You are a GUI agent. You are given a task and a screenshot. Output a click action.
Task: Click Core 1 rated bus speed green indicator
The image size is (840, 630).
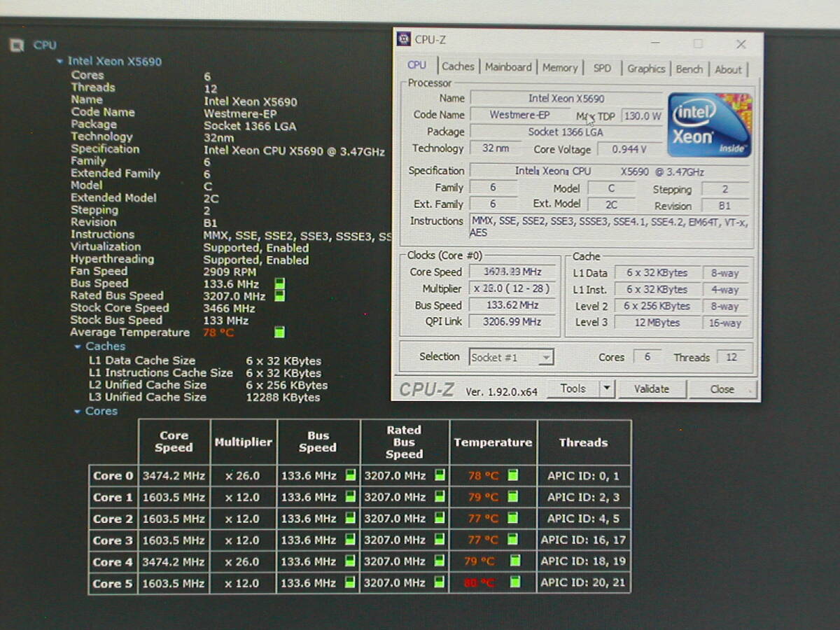coord(440,497)
